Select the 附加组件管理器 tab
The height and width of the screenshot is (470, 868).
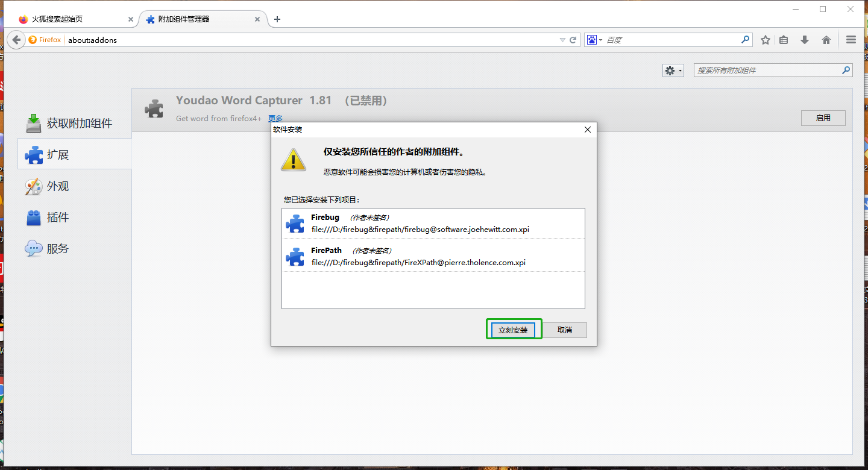[203, 19]
